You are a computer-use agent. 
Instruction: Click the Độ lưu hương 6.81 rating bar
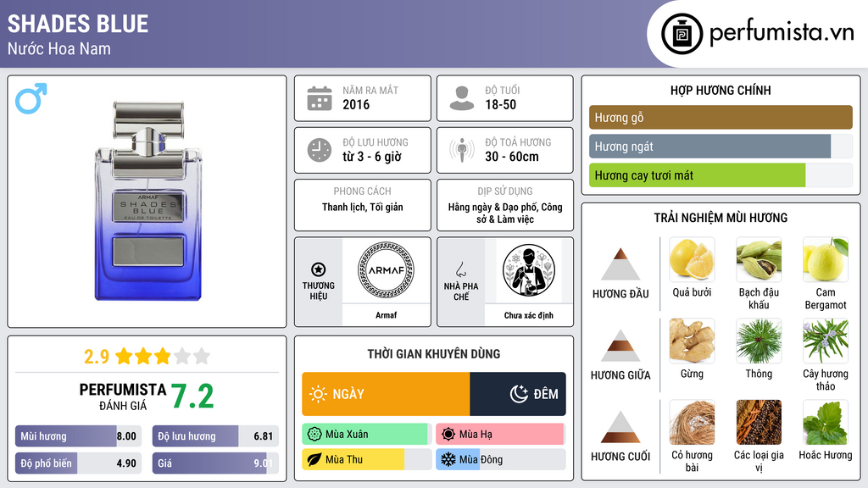(x=215, y=436)
